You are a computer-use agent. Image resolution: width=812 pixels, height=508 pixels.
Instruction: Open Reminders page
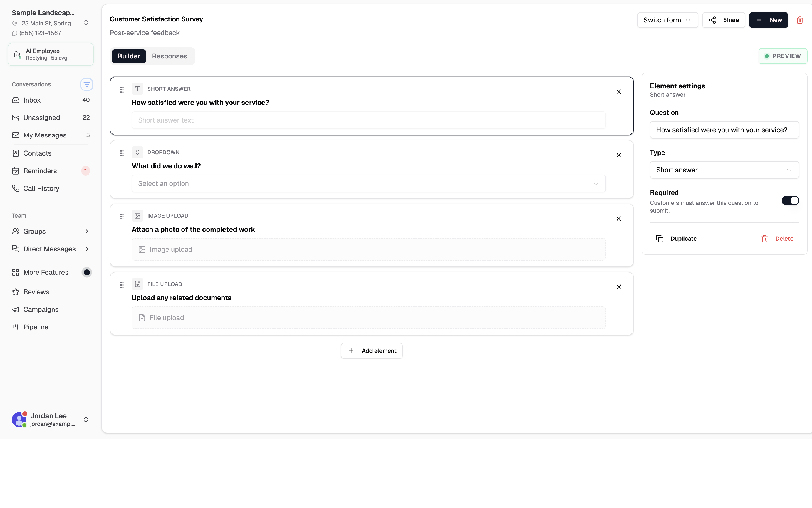(51, 171)
